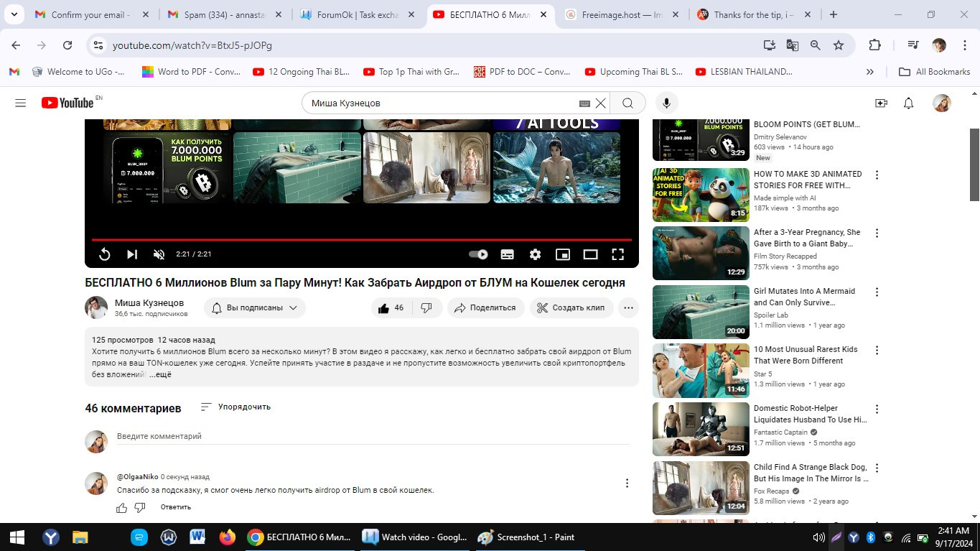Switch to Freeimage.host tab
Screen dimensions: 980x551
(x=622, y=14)
